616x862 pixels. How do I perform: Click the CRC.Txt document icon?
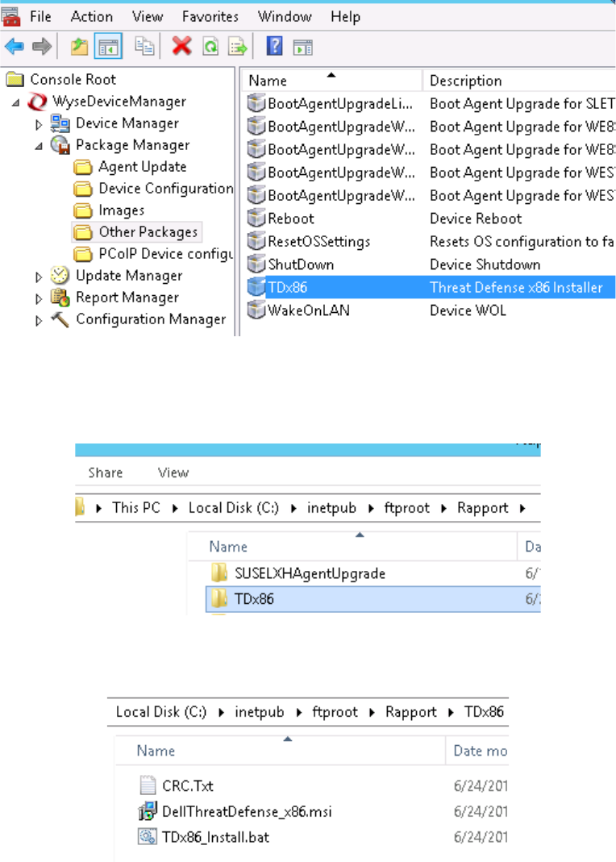coord(148,785)
